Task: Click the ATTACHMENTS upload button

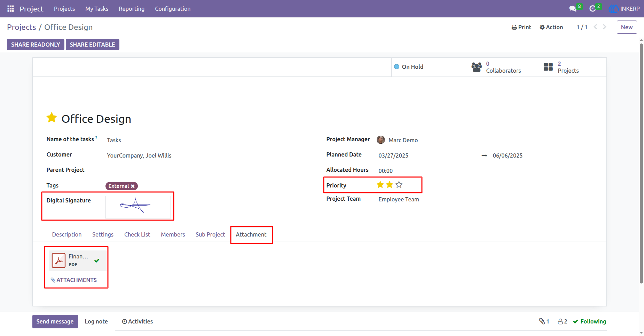Action: point(74,280)
